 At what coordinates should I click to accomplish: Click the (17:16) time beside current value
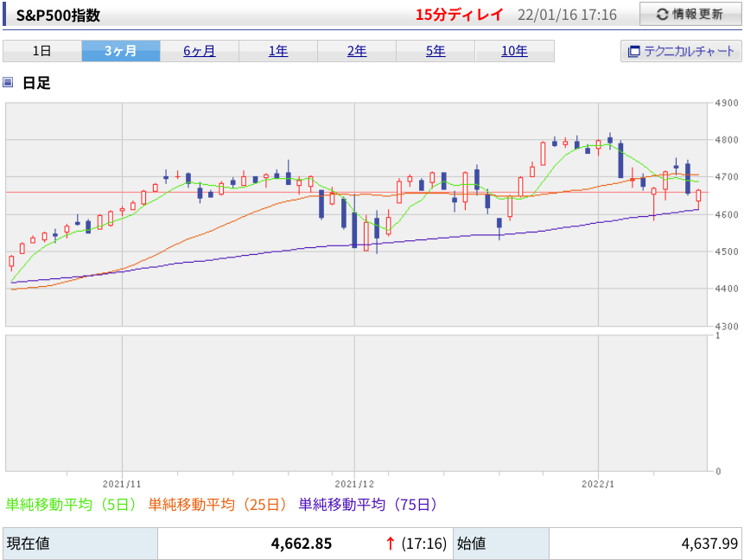tap(424, 544)
